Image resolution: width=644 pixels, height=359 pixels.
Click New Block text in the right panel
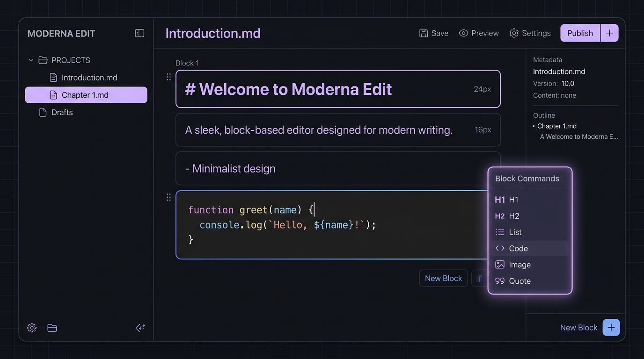tap(578, 328)
